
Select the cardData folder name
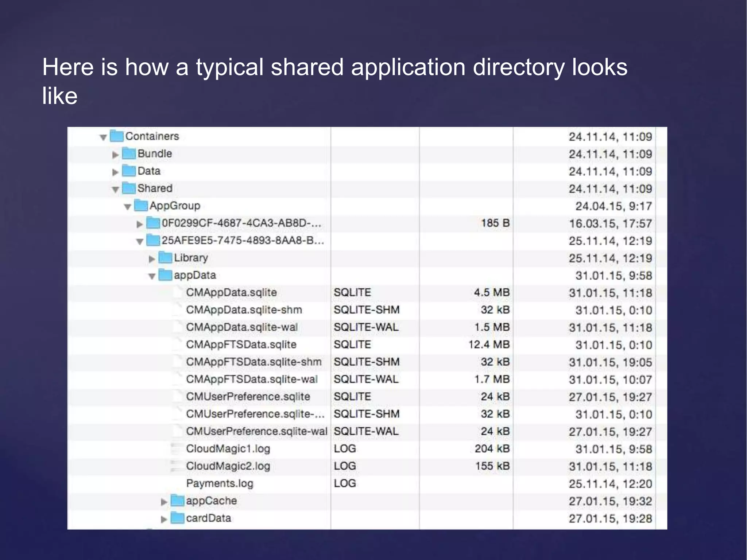[x=209, y=518]
